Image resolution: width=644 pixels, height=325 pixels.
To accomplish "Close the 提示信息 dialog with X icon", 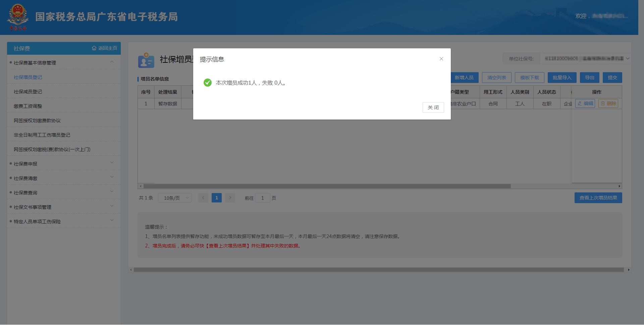I will [441, 59].
